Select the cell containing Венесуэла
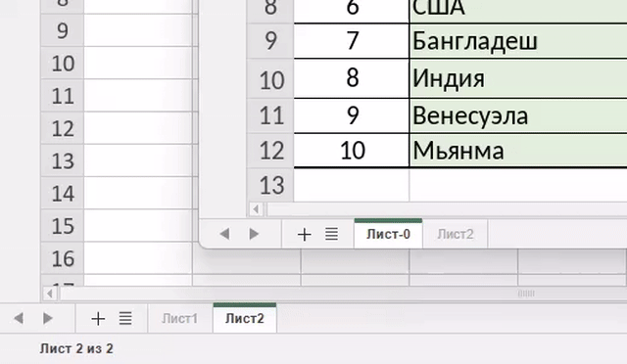This screenshot has height=364, width=627. point(518,115)
